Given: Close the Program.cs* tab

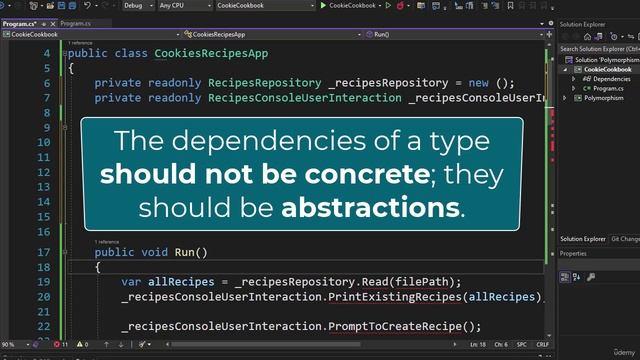Looking at the screenshot, I should [x=53, y=24].
